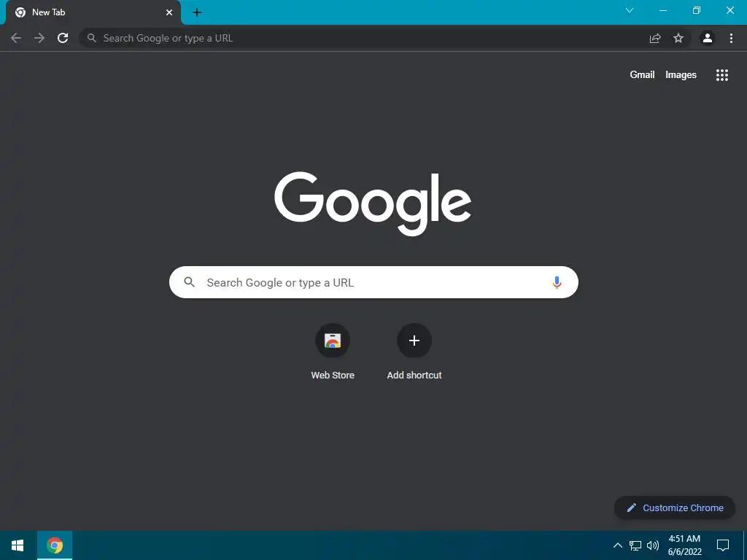This screenshot has width=747, height=560.
Task: Open the taskbar clock and date
Action: tap(684, 545)
